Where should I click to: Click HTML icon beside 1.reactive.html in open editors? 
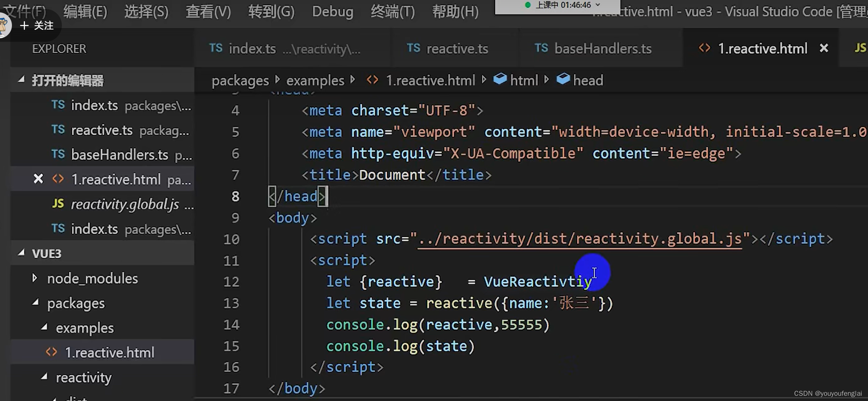[x=58, y=179]
